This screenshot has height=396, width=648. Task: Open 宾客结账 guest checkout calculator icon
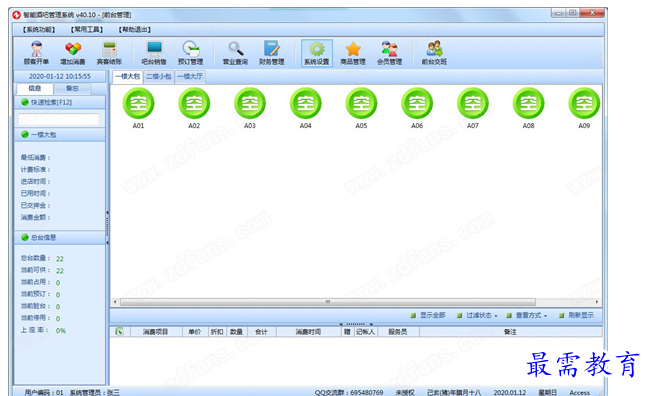[x=109, y=53]
